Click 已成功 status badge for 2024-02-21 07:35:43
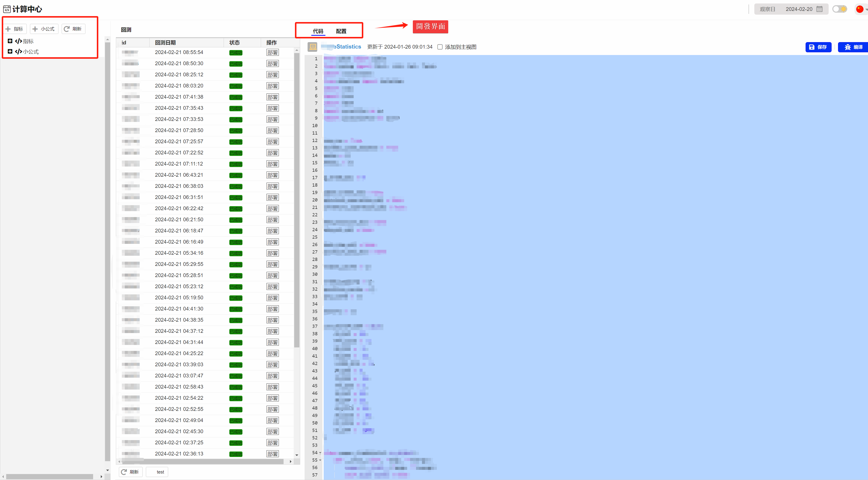868x480 pixels. point(236,109)
